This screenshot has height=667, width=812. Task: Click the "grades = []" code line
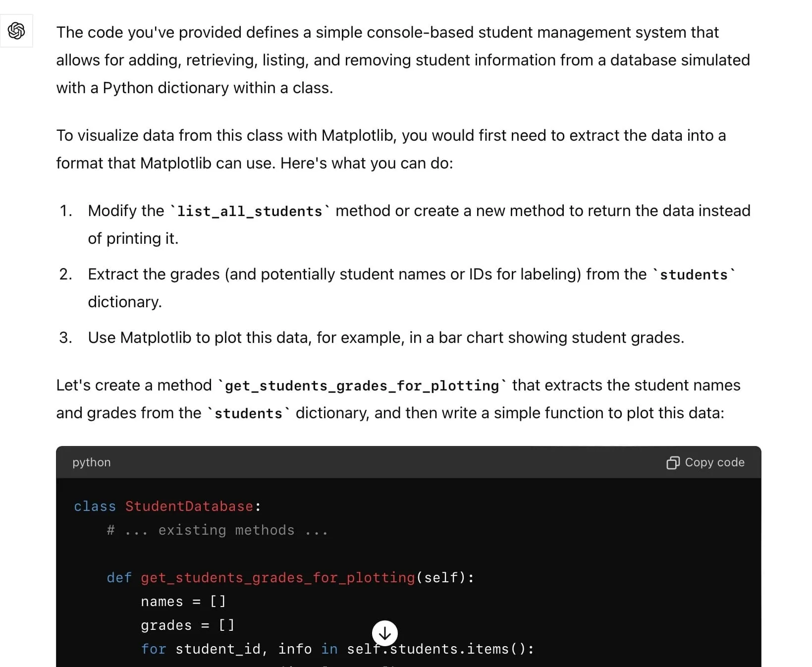point(187,625)
